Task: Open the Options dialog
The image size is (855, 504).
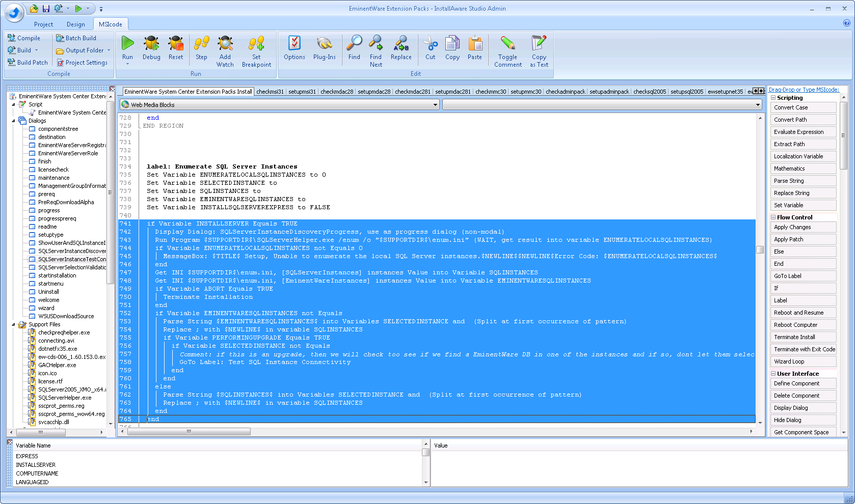Action: click(x=294, y=48)
